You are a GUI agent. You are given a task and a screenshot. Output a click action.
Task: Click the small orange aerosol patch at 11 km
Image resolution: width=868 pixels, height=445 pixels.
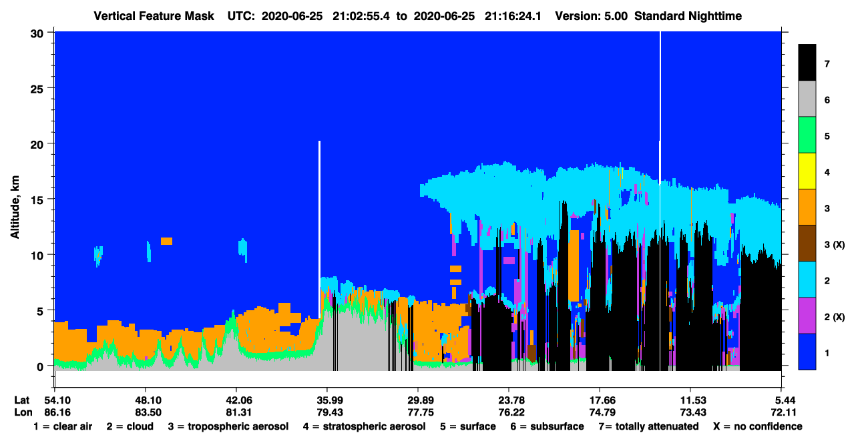167,241
